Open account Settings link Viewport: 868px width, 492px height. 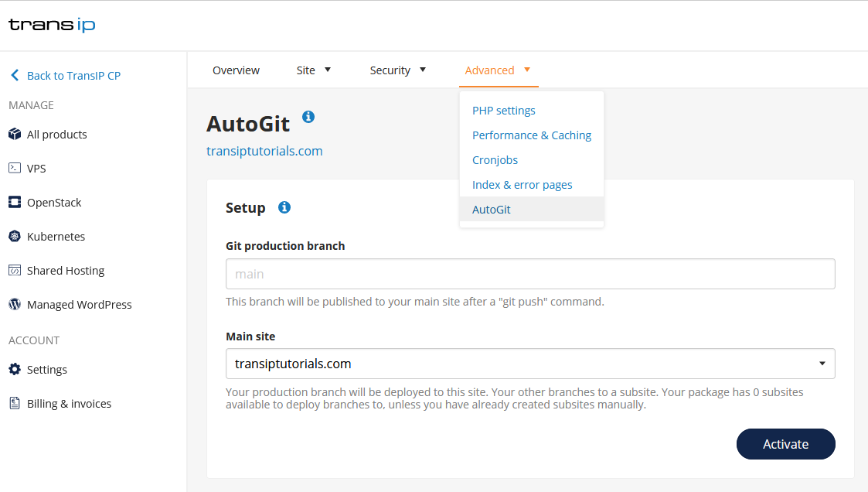tap(47, 370)
